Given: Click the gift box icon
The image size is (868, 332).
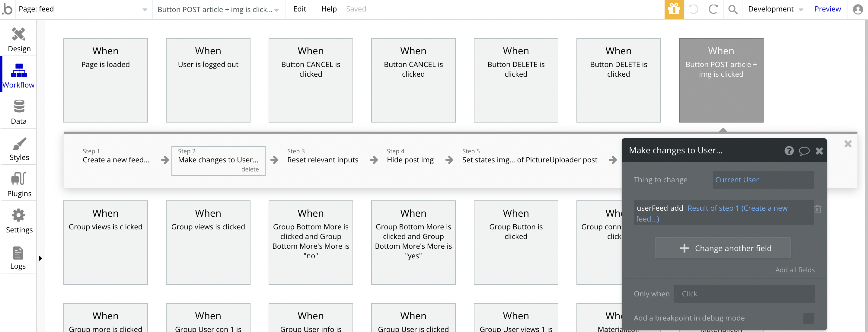Looking at the screenshot, I should click(x=674, y=9).
